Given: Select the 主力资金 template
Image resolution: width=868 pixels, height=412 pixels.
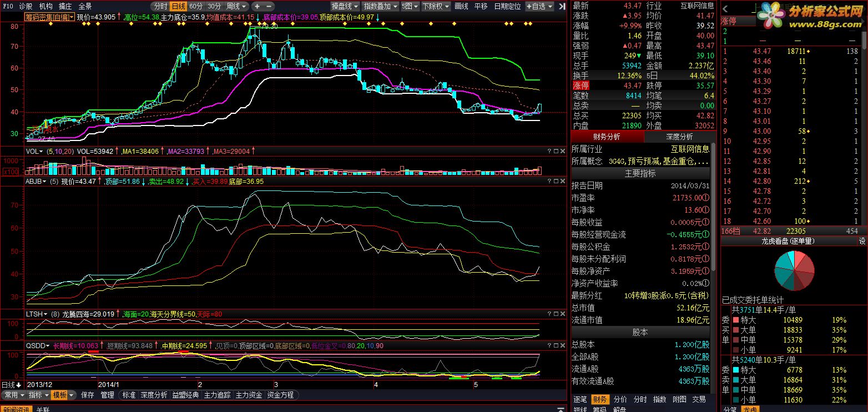Looking at the screenshot, I should [x=249, y=395].
